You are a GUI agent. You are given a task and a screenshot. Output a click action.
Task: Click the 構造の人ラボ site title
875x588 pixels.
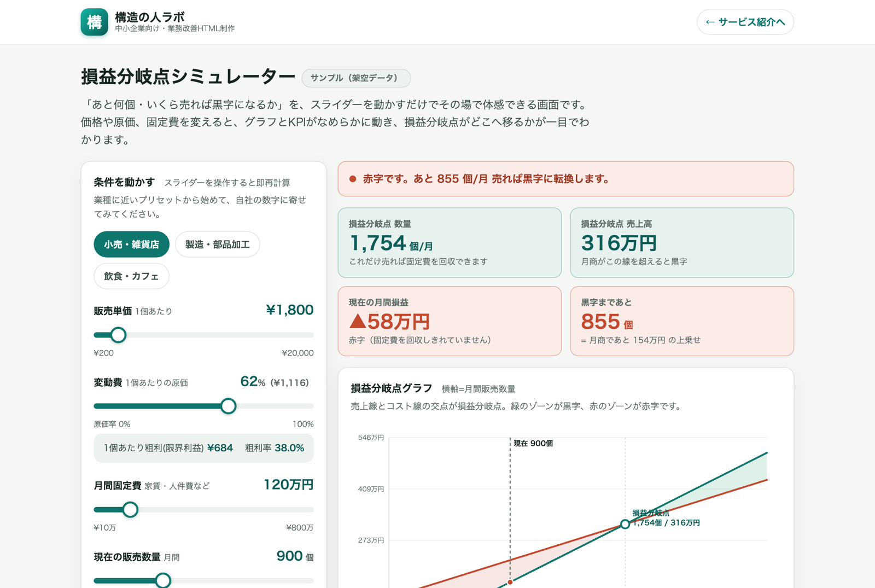pyautogui.click(x=149, y=16)
